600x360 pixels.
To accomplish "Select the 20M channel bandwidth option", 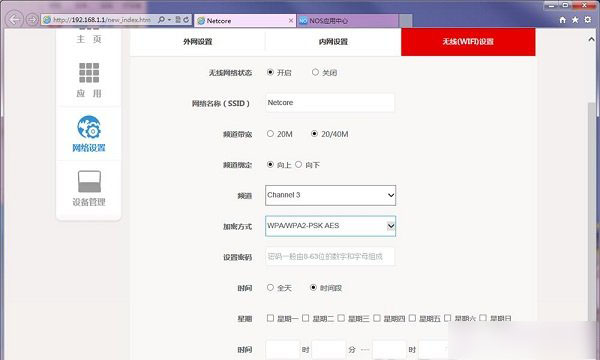I will (x=271, y=134).
